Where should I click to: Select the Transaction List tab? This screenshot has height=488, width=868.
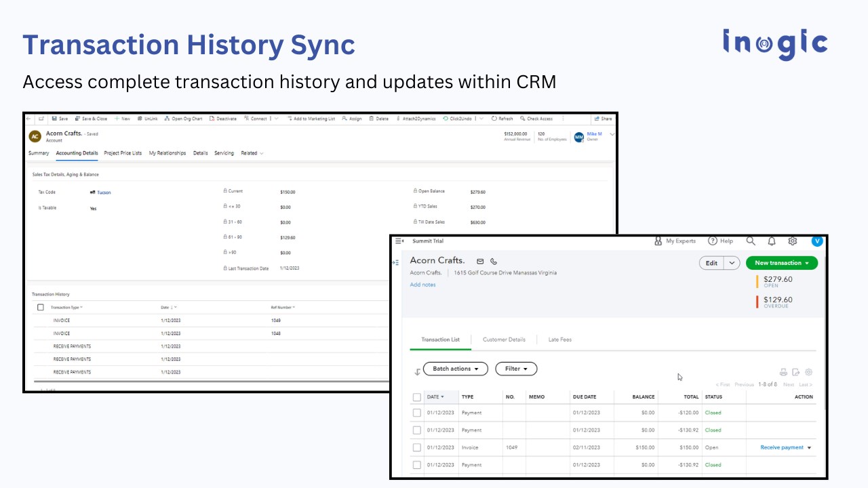(x=440, y=340)
